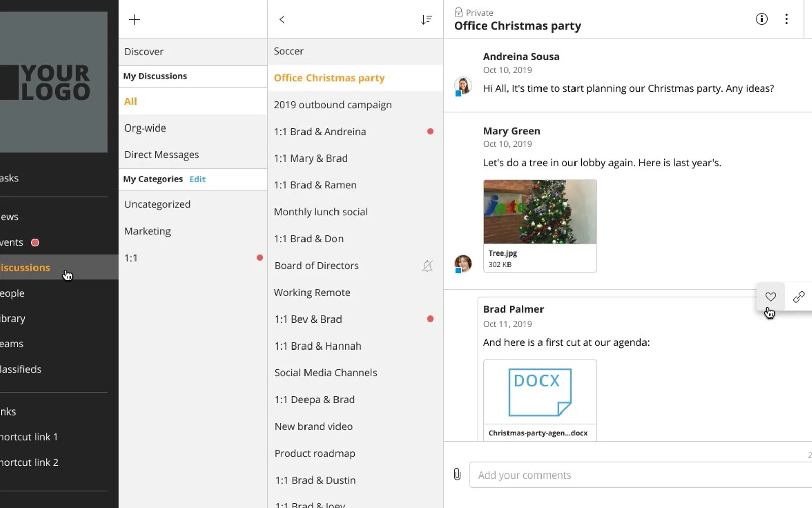
Task: Click Mary Green's avatar
Action: (x=463, y=264)
